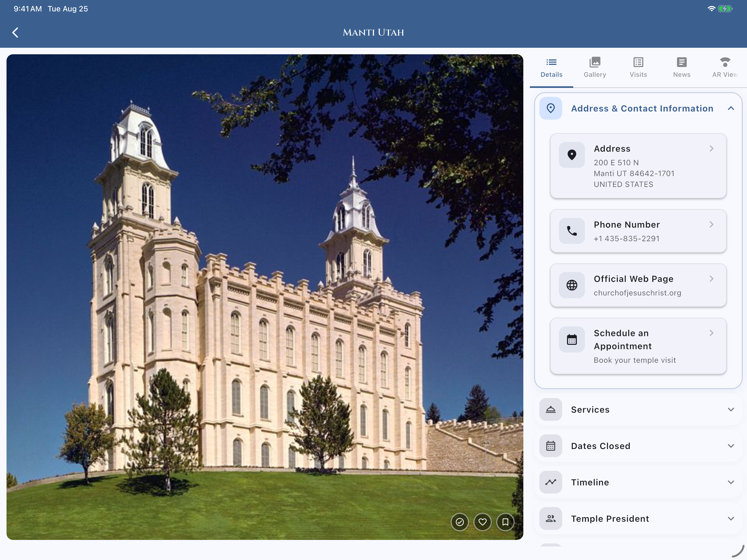This screenshot has width=747, height=560.
Task: Open the Official Web Page chevron
Action: 711,279
